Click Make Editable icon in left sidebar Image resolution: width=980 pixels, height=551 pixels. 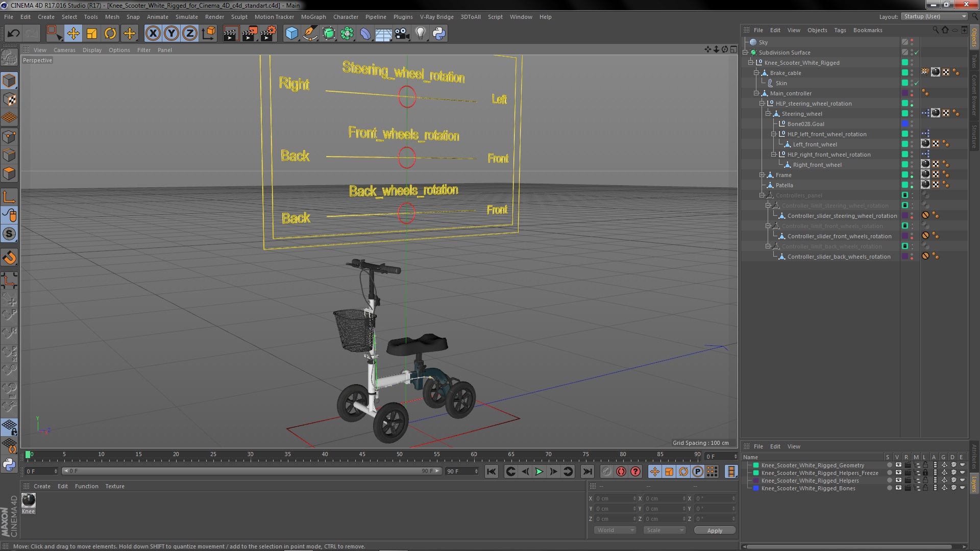(x=9, y=57)
